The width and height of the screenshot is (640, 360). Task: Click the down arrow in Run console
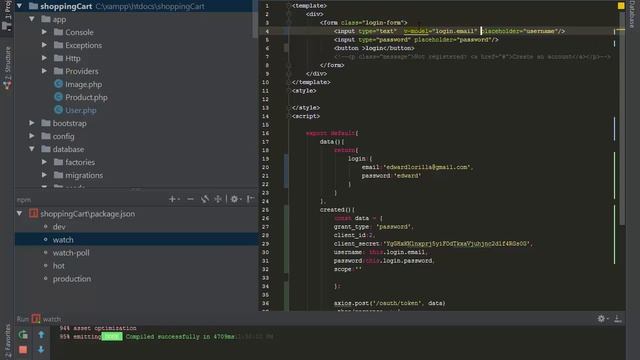[x=41, y=350]
